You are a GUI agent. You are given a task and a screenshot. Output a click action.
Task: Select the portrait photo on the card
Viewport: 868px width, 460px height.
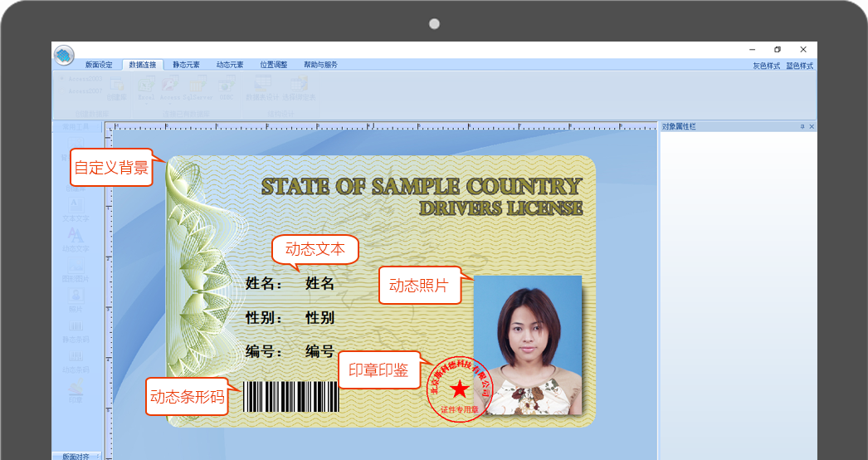coord(528,345)
